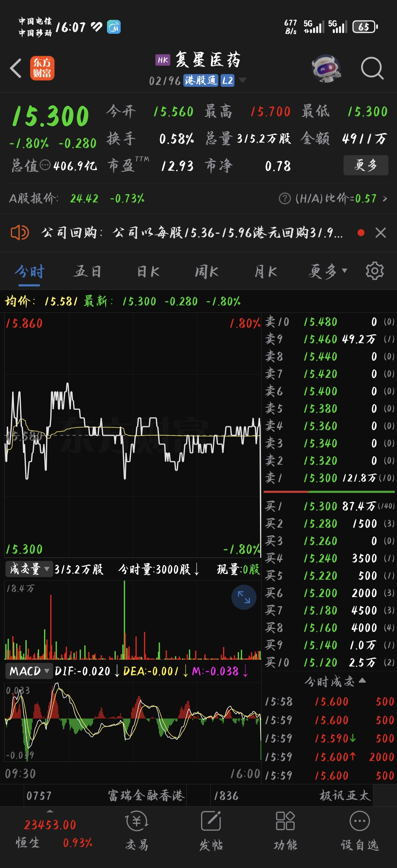Tap the HK market tag
Image resolution: width=397 pixels, height=868 pixels.
point(163,60)
